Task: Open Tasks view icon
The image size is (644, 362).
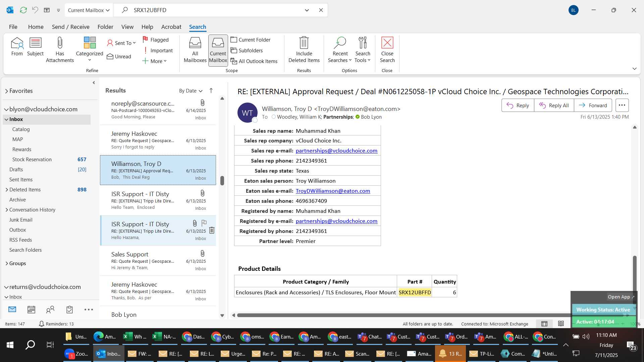Action: pyautogui.click(x=69, y=310)
